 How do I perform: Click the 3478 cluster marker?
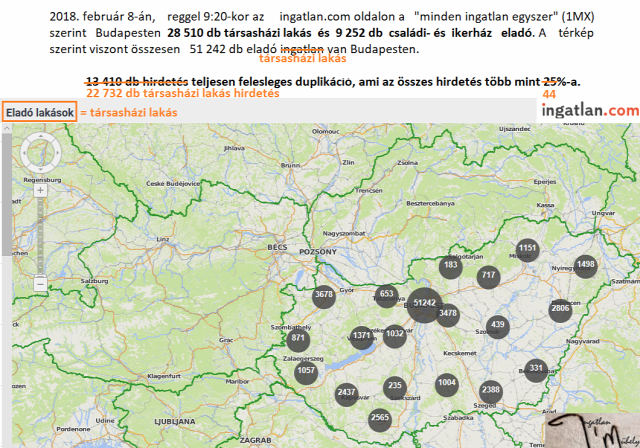tap(448, 315)
